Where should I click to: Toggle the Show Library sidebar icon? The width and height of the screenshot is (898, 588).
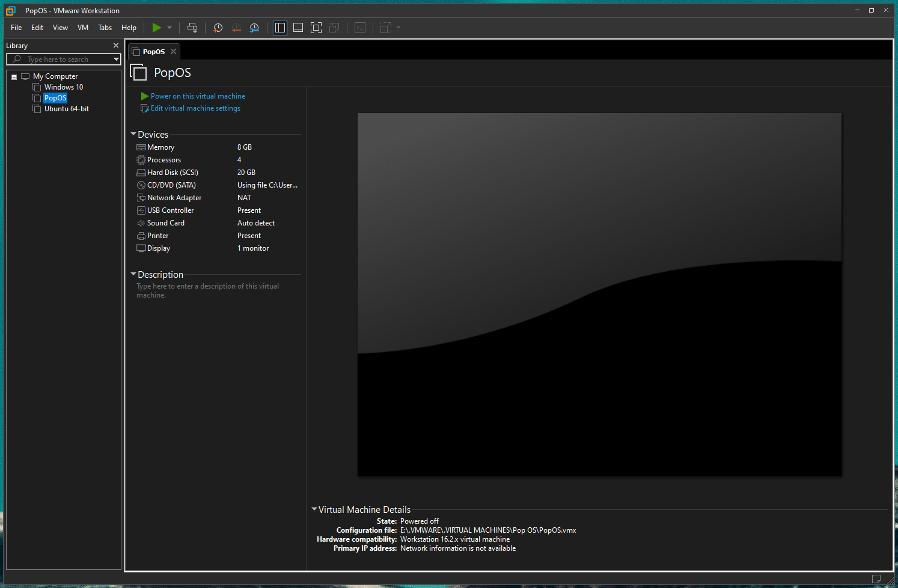pyautogui.click(x=280, y=28)
